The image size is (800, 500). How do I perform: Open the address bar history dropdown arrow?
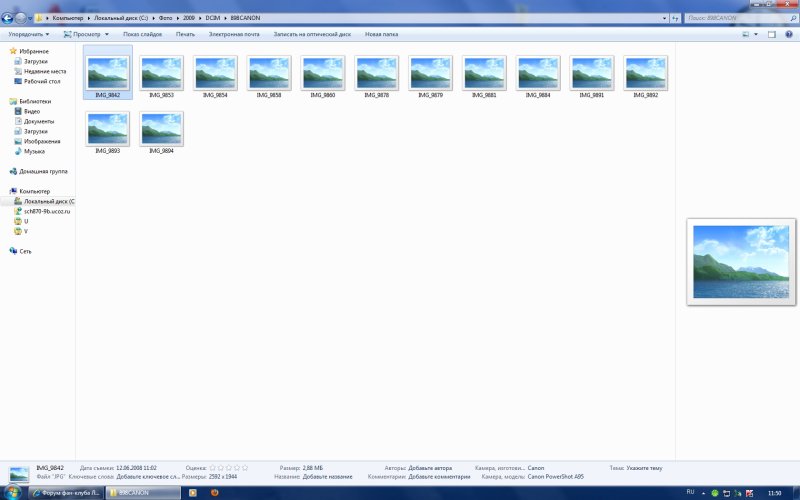click(664, 18)
